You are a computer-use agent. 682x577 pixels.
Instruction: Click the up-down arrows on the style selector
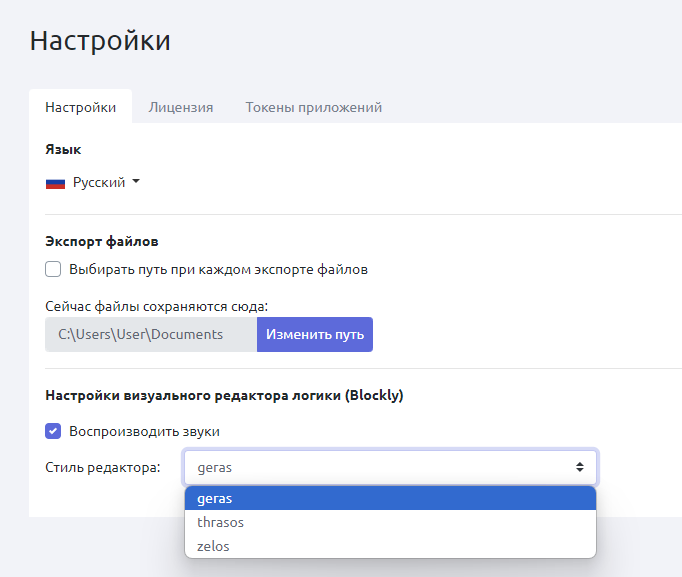[579, 467]
